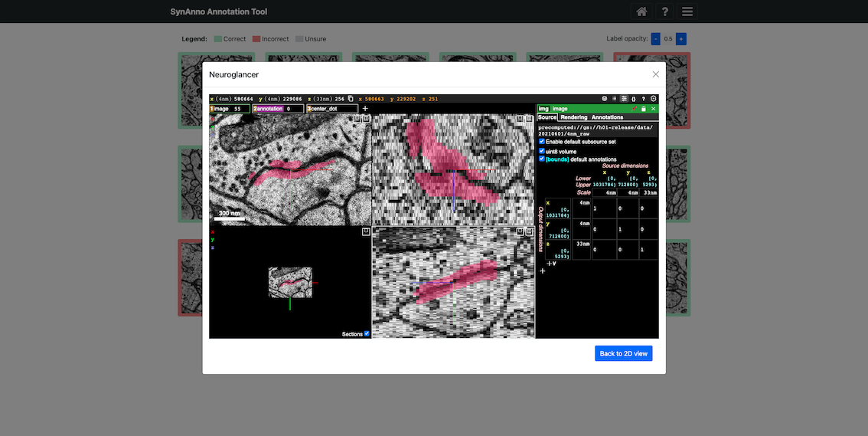Select red Incorrect thumbnail in top row
The image size is (868, 436).
(x=651, y=90)
